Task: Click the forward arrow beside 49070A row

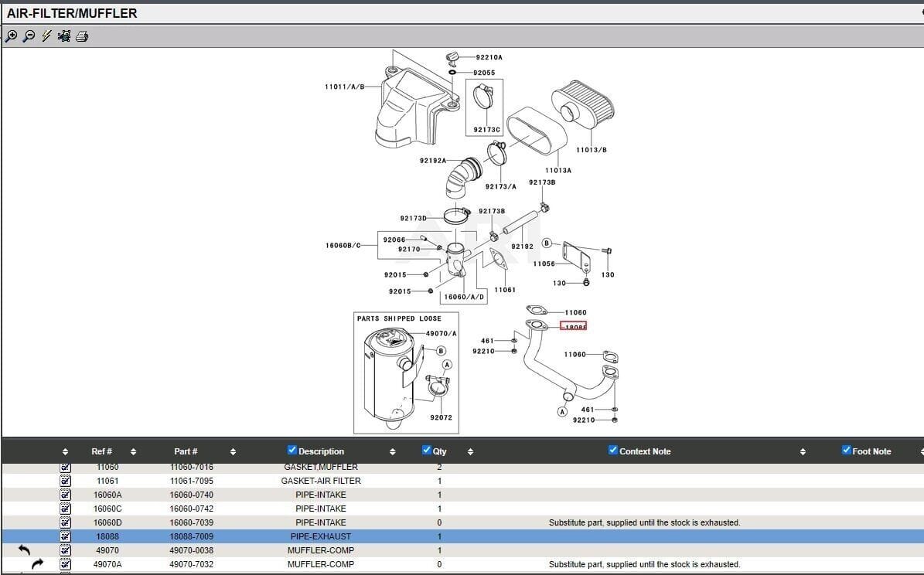Action: 38,564
